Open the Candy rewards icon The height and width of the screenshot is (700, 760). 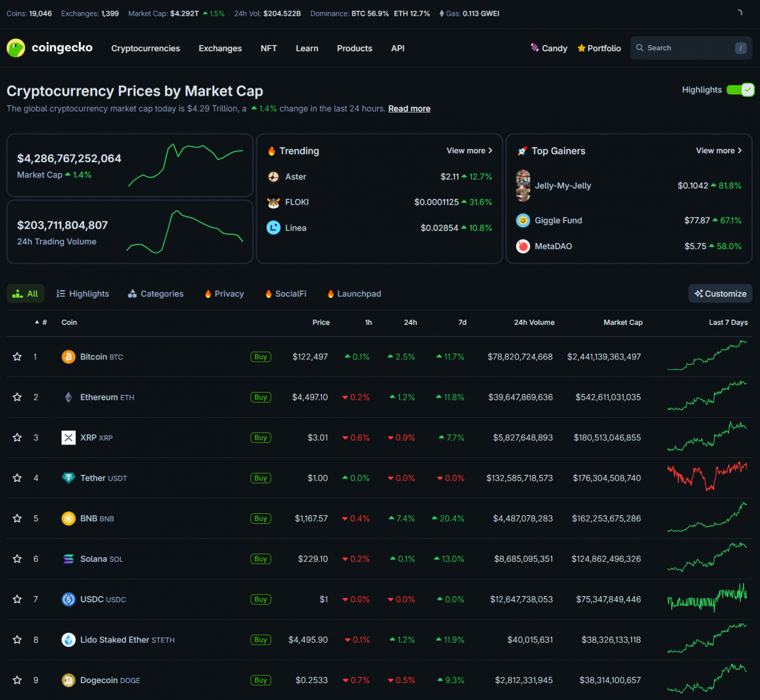pos(534,48)
